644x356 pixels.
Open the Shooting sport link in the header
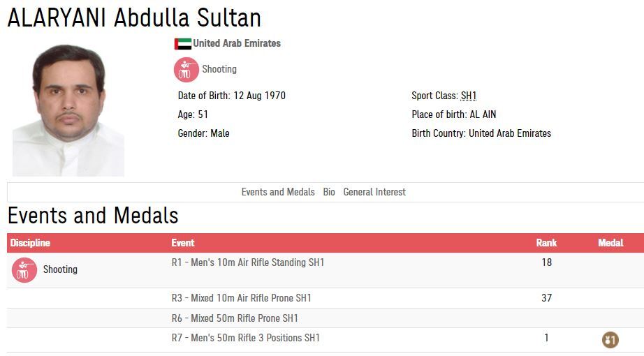pyautogui.click(x=219, y=69)
